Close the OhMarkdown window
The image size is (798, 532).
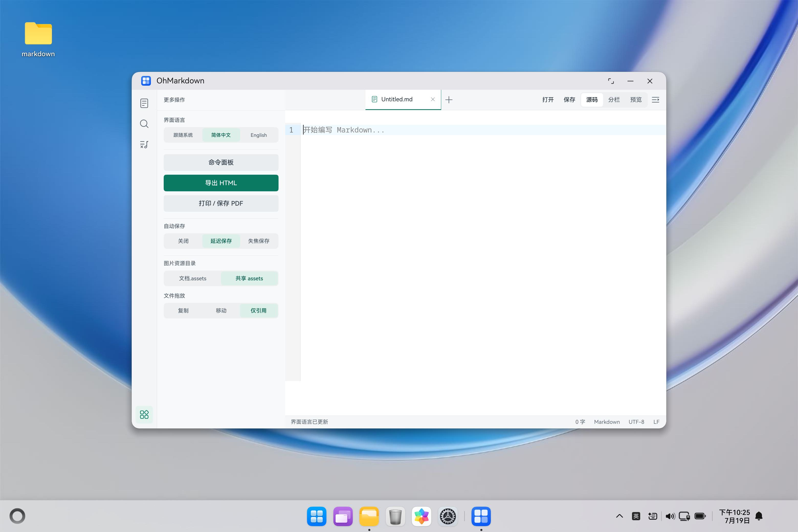pos(650,81)
